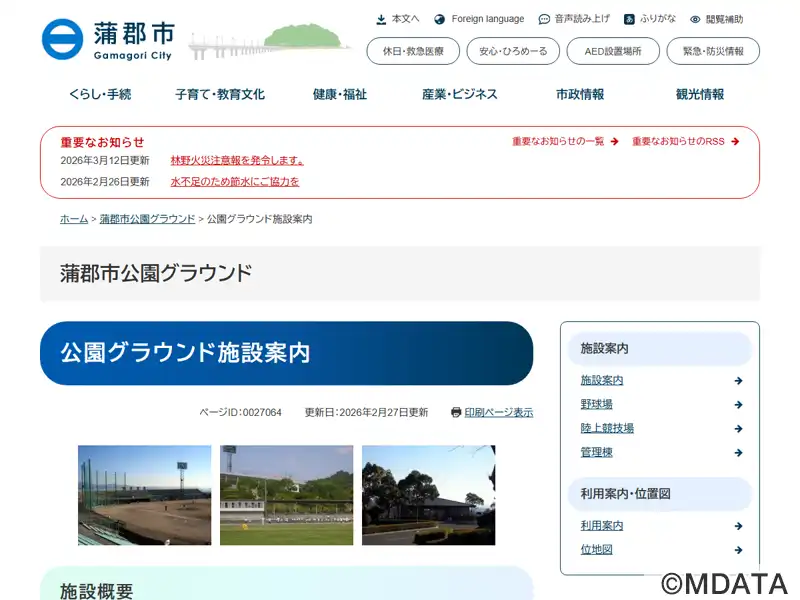The height and width of the screenshot is (600, 800).
Task: Open the 健康・福祉 navigation menu
Action: point(340,94)
